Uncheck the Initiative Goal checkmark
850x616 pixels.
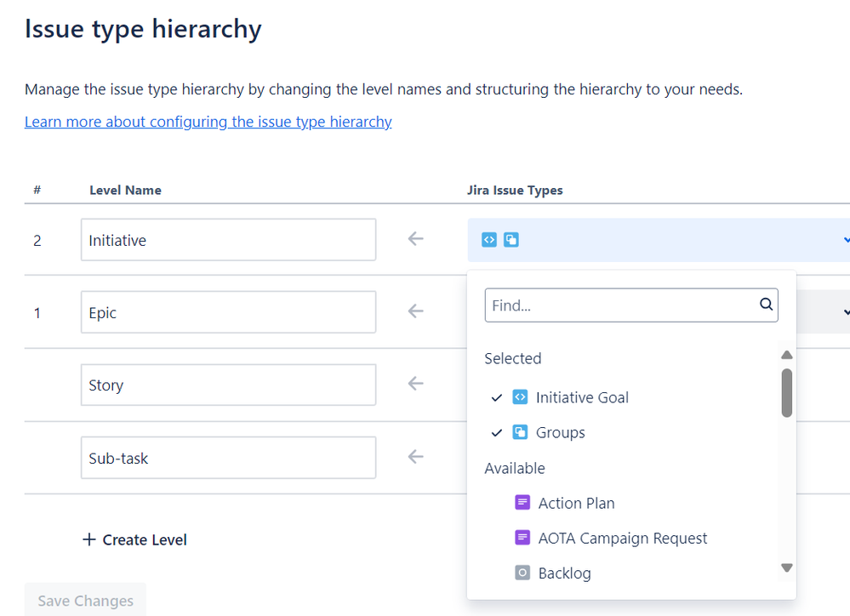pyautogui.click(x=497, y=398)
